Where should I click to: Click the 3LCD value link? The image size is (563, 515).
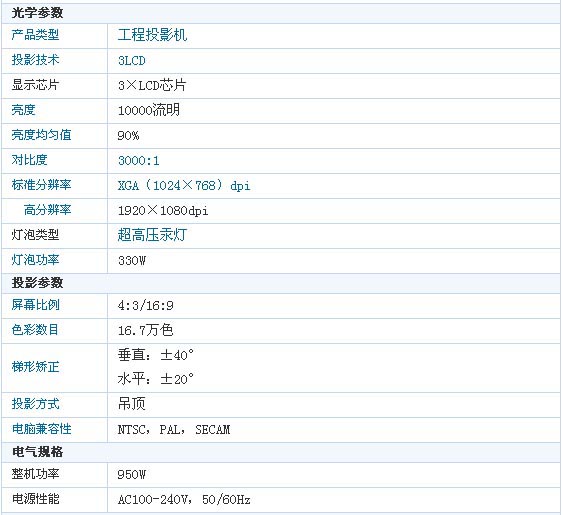click(x=132, y=61)
